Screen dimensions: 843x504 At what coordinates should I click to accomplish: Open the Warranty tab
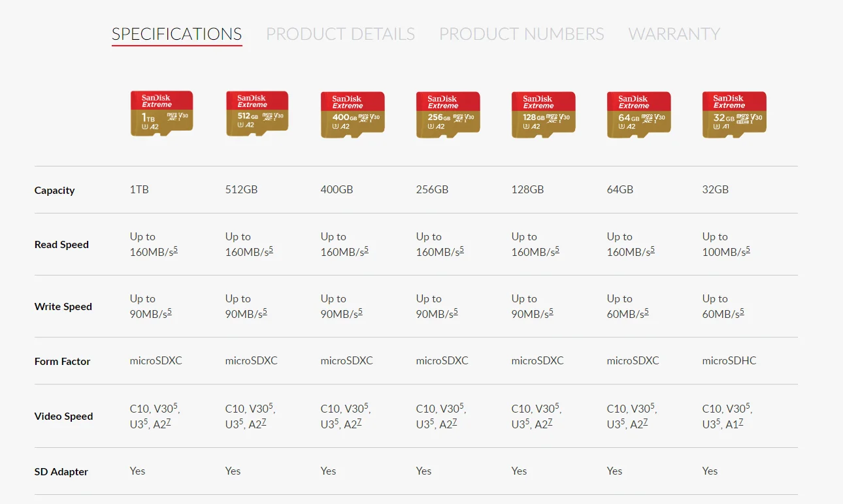[674, 34]
